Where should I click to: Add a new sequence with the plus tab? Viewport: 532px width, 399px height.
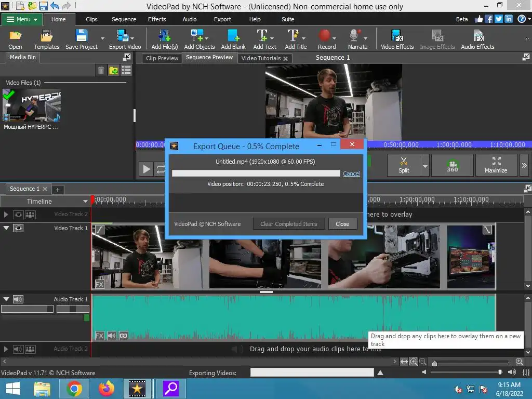(x=58, y=190)
